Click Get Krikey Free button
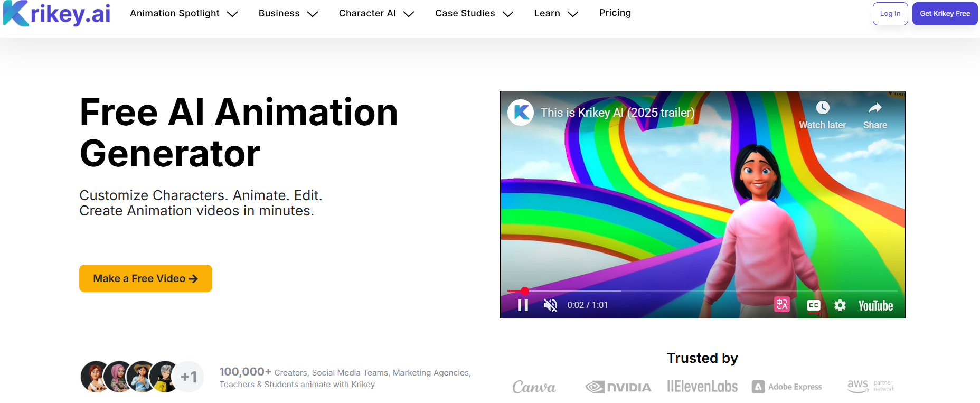 945,14
